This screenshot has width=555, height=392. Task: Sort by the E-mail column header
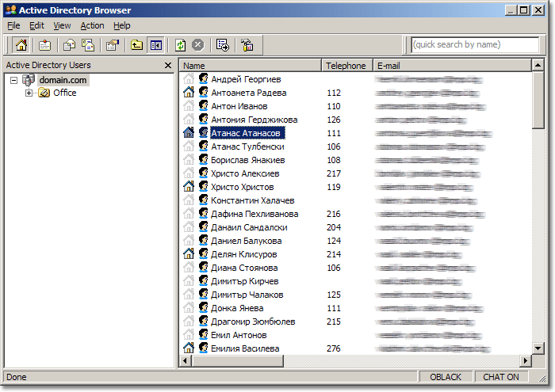[453, 66]
